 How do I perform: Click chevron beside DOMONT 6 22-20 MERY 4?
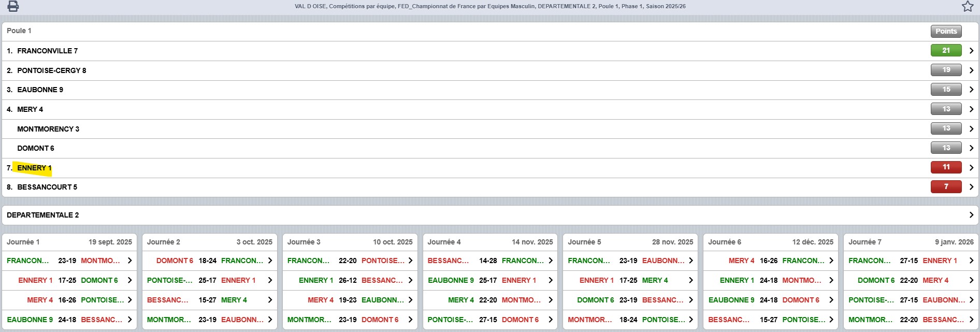(x=971, y=280)
